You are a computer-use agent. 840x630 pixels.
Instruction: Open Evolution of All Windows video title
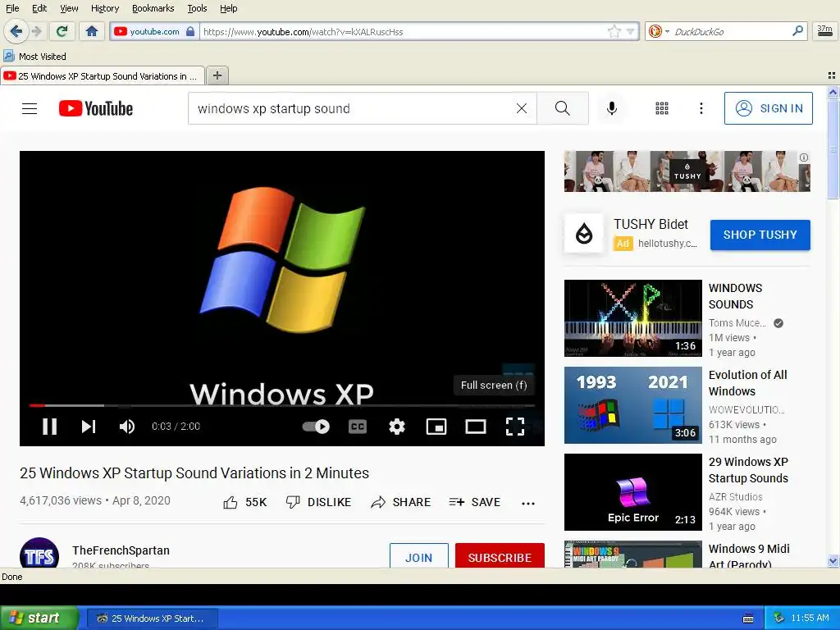pos(748,383)
